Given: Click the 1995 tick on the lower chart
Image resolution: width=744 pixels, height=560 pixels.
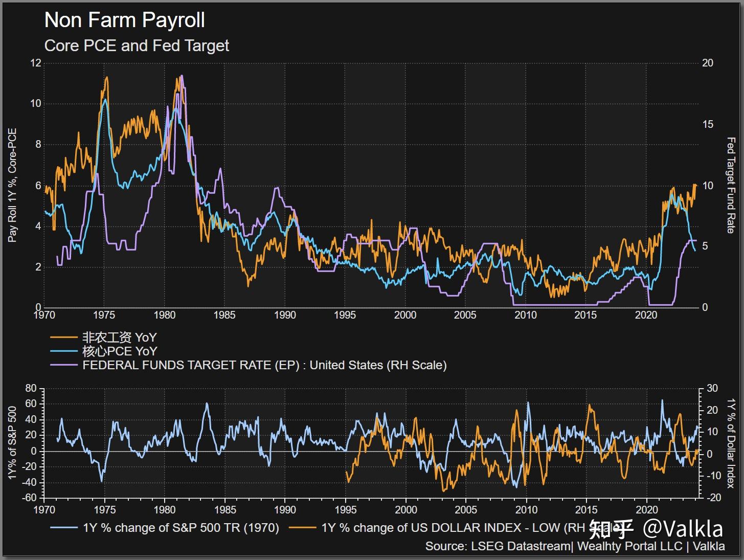Looking at the screenshot, I should click(x=345, y=510).
